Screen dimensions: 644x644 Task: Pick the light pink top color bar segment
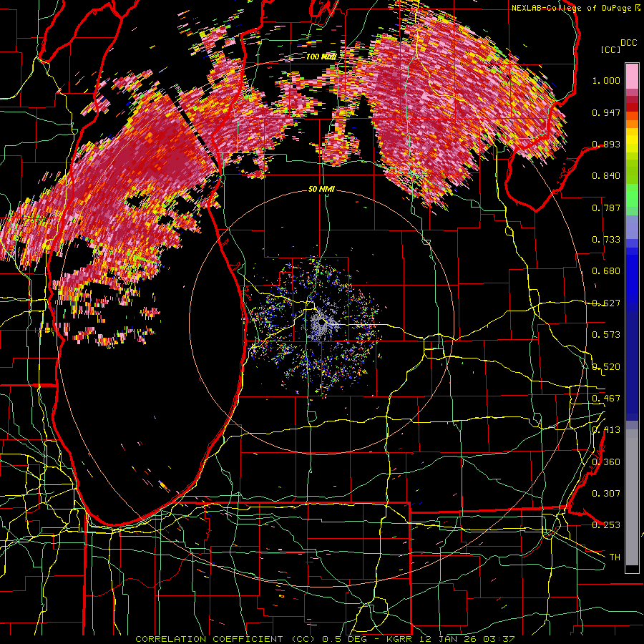click(632, 77)
